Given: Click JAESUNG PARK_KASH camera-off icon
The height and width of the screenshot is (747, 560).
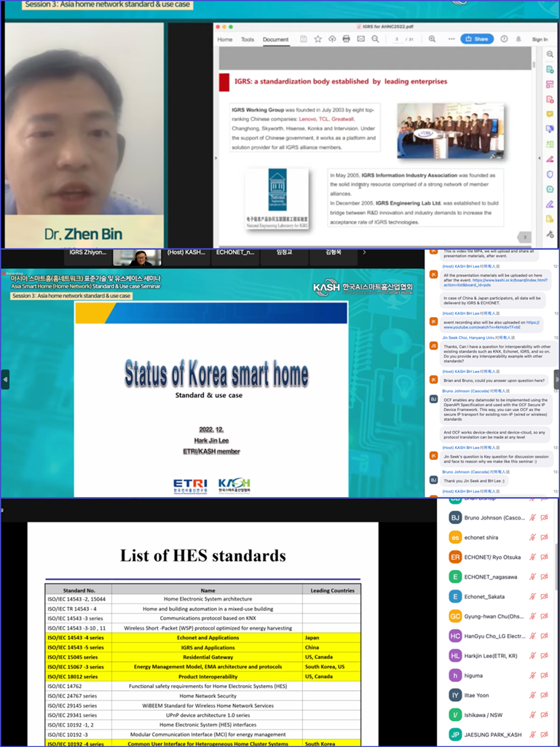Looking at the screenshot, I should coord(544,735).
